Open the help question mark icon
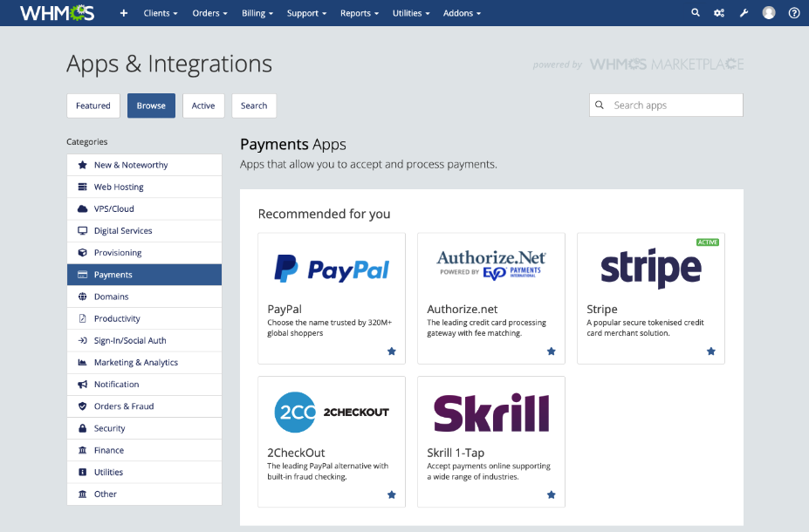Viewport: 809px width, 532px height. pos(794,13)
